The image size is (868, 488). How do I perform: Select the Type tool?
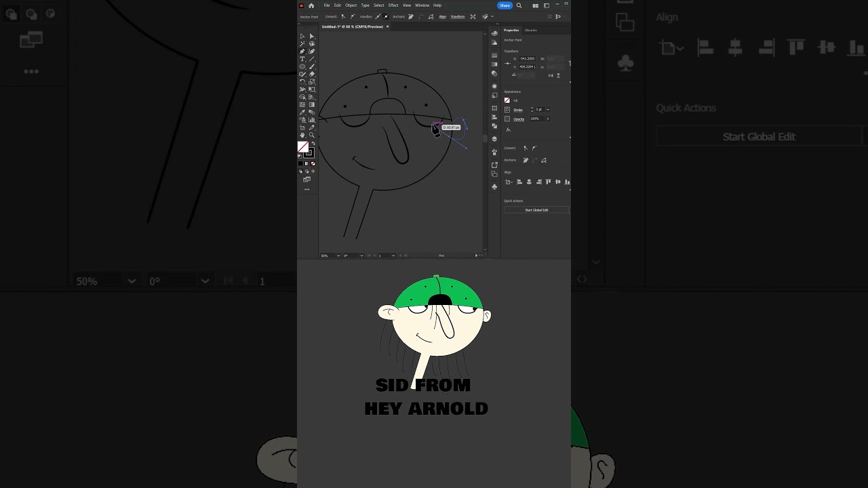[x=302, y=59]
